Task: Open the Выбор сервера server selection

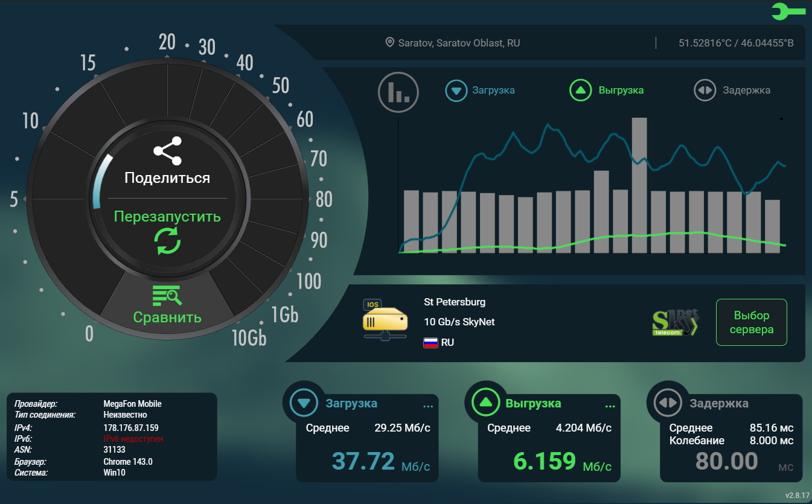Action: click(751, 322)
